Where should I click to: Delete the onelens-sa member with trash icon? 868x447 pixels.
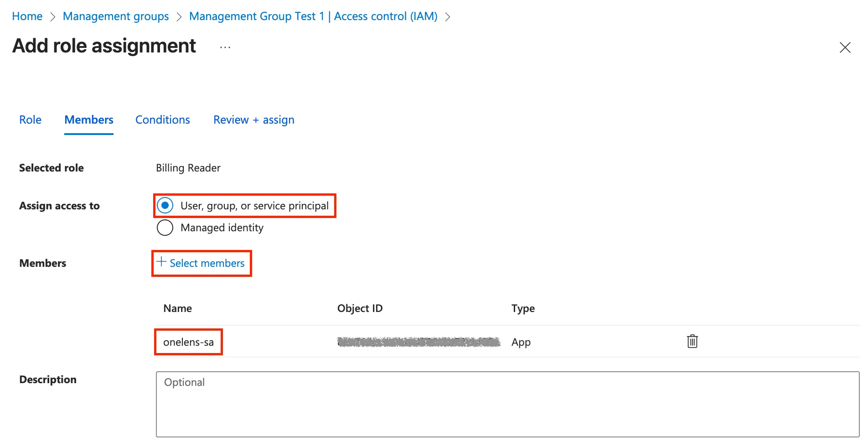[x=692, y=341]
